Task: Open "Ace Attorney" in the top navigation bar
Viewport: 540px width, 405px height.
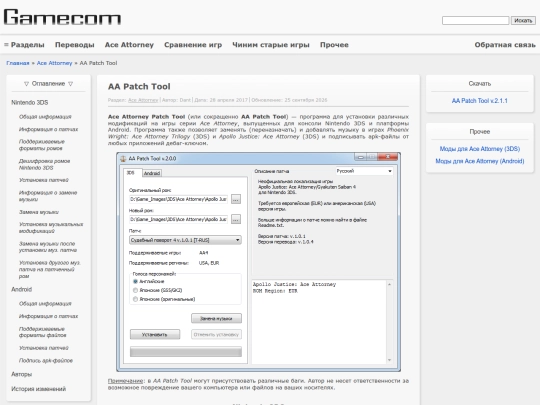Action: [129, 45]
